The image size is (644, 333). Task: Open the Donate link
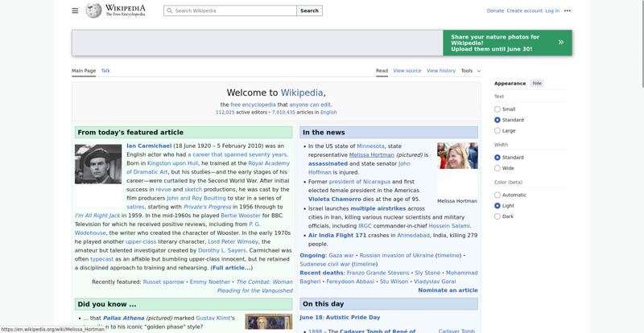click(x=495, y=10)
